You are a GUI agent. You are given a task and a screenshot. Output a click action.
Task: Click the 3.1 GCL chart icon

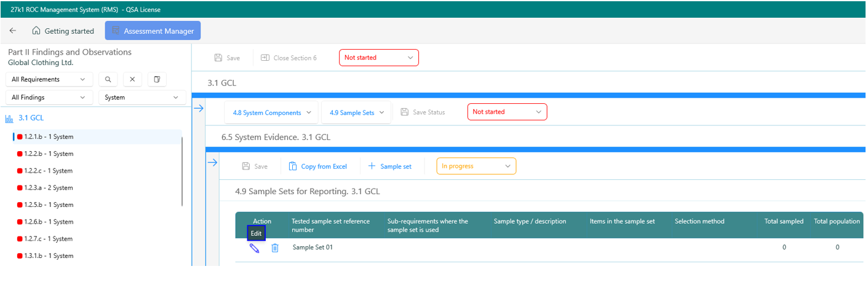click(x=9, y=119)
